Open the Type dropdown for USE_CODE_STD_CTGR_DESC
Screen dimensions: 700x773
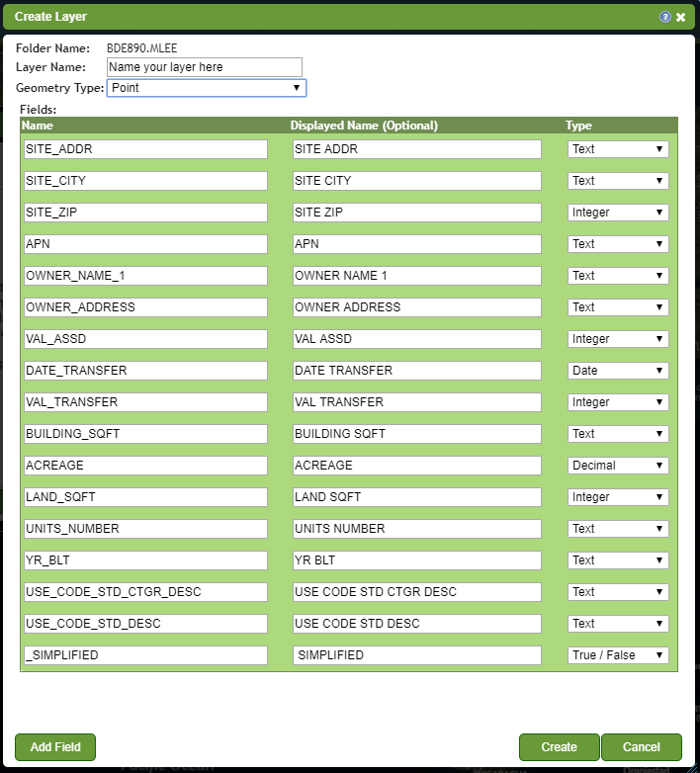click(618, 591)
